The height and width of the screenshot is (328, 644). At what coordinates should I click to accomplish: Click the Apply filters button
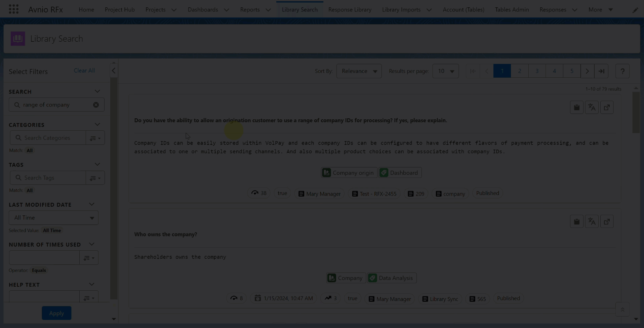56,313
